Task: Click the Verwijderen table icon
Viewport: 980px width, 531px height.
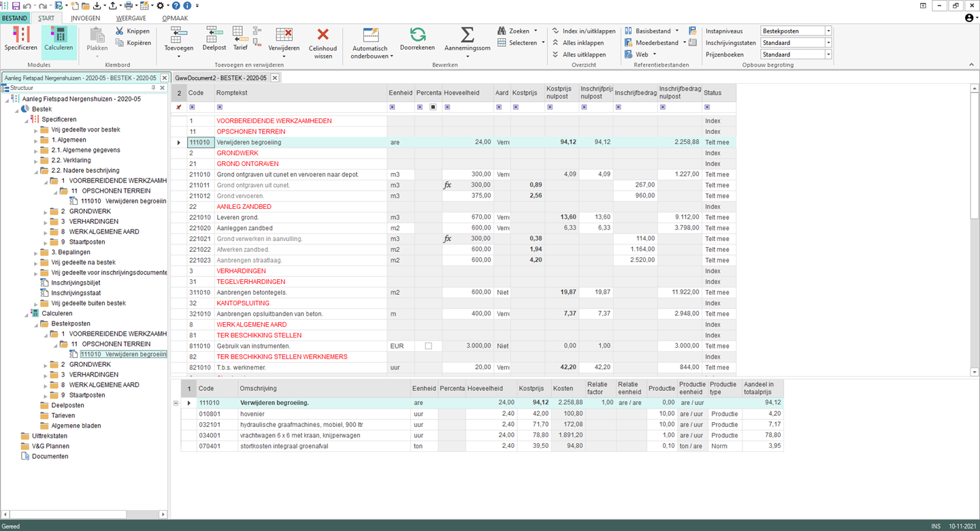Action: coord(284,34)
